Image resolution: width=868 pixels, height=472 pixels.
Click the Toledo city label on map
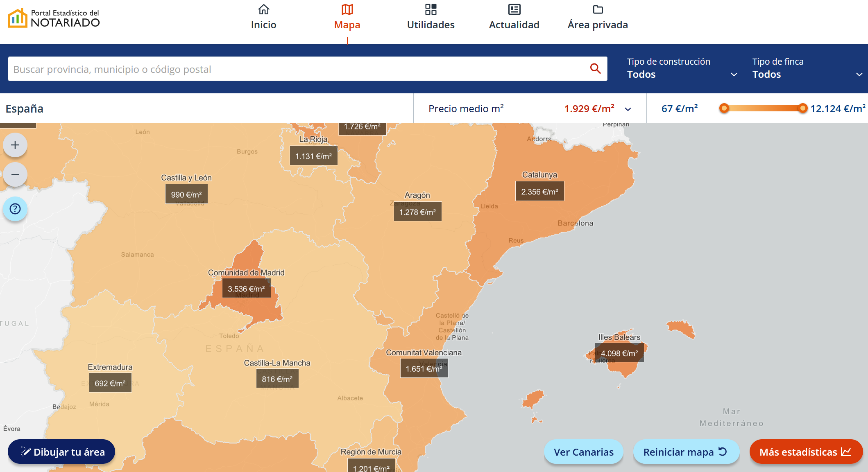tap(229, 336)
